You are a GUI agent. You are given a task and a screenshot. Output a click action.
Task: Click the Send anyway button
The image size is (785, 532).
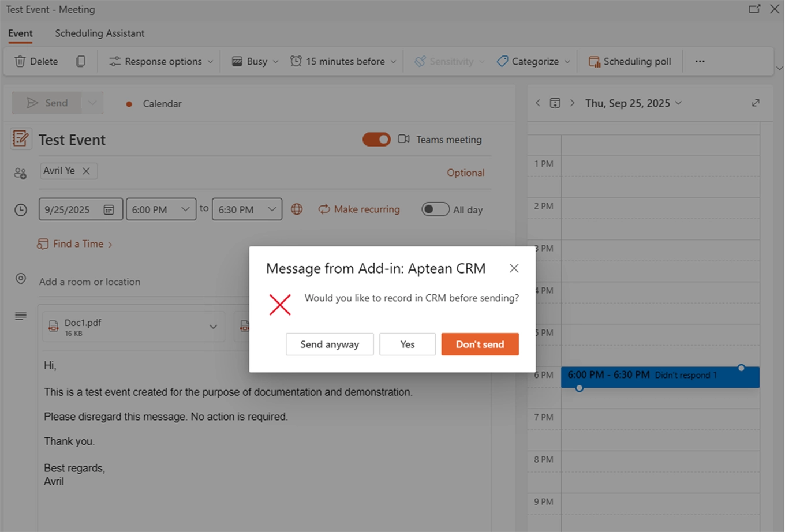pyautogui.click(x=330, y=344)
